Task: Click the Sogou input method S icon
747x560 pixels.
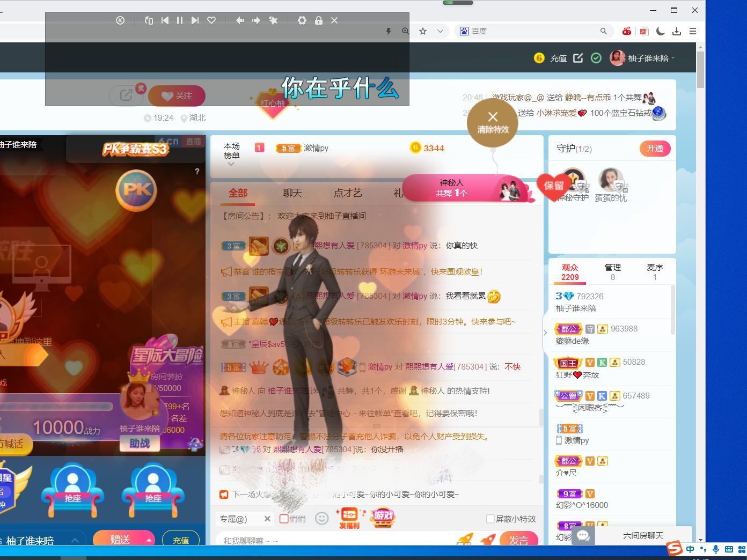Action: (x=674, y=548)
